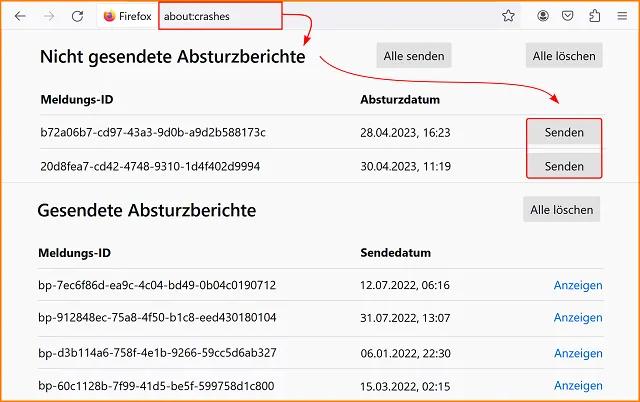Image resolution: width=640 pixels, height=402 pixels.
Task: Click Meldungs-ID header above bp- reports
Action: (74, 253)
